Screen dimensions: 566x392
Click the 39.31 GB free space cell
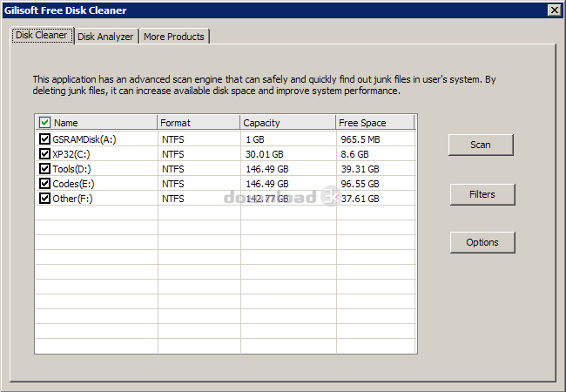coord(360,169)
